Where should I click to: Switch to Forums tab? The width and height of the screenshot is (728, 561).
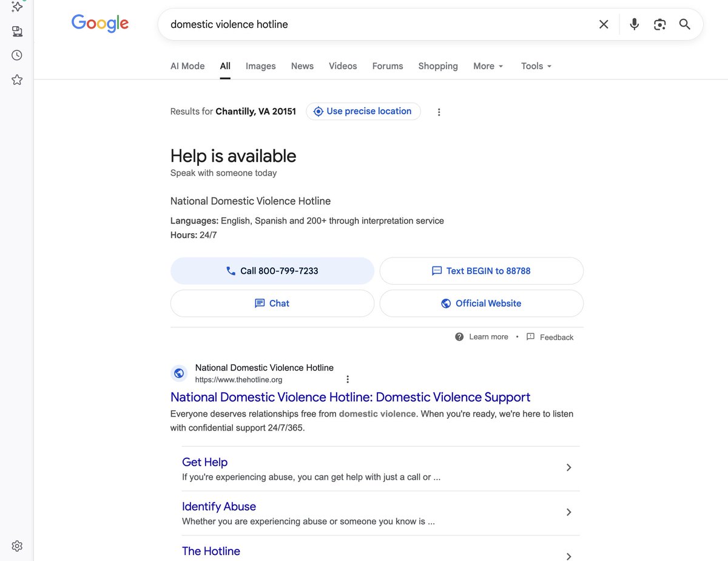tap(388, 66)
